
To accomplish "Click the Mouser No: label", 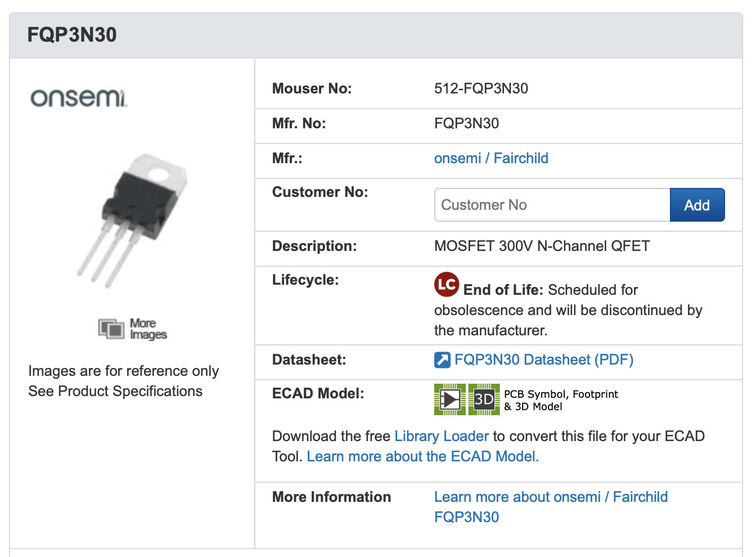I will click(312, 88).
